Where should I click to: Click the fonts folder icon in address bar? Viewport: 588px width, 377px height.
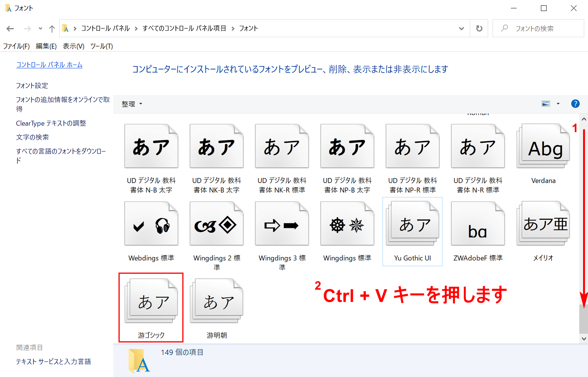[66, 28]
